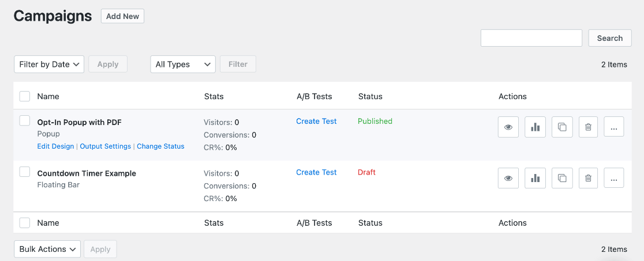This screenshot has width=644, height=261.
Task: Check the select-all box in table header
Action: click(25, 96)
